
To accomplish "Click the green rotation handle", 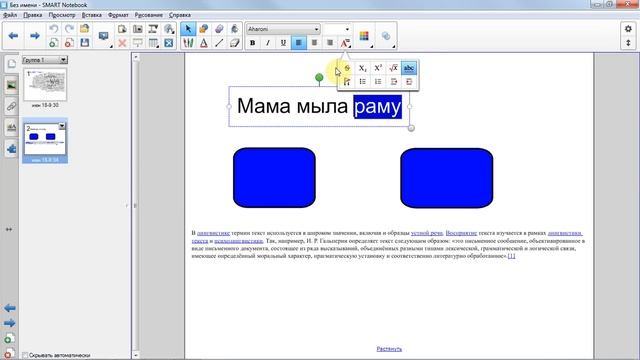I will [x=319, y=77].
